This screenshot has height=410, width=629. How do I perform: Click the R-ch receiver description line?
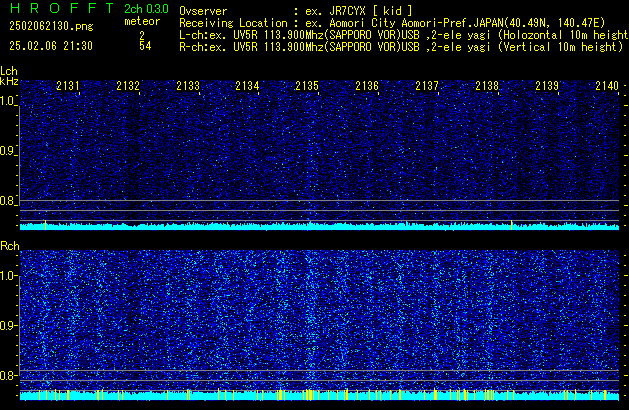tap(401, 47)
